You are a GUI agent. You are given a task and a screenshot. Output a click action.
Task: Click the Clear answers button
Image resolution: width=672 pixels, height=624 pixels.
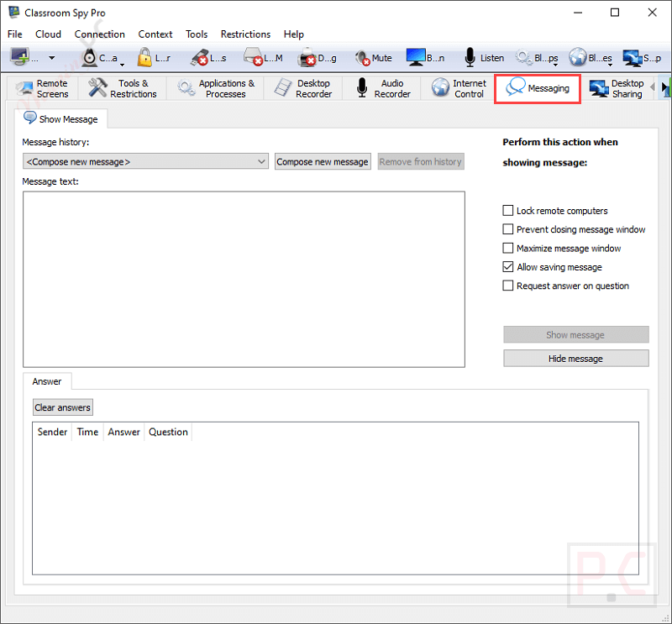point(62,406)
